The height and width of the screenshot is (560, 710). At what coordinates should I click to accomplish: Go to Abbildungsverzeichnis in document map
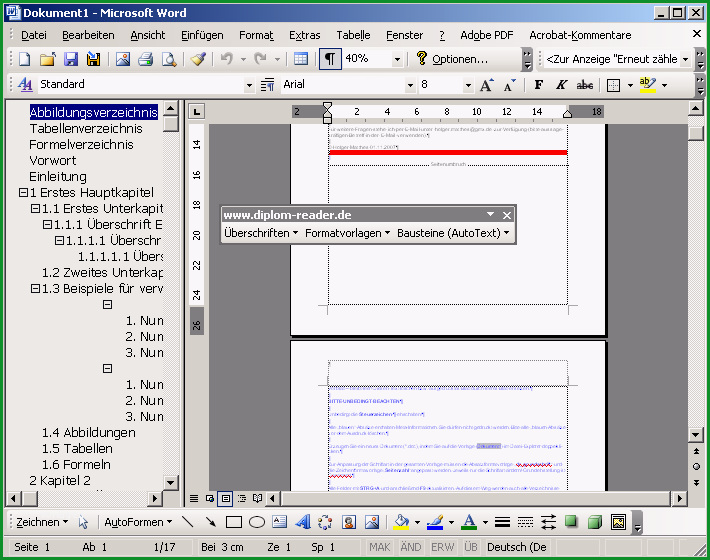point(94,112)
